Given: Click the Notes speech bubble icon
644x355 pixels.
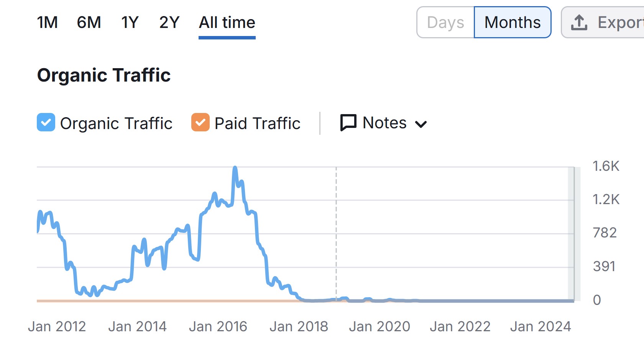Looking at the screenshot, I should point(348,123).
